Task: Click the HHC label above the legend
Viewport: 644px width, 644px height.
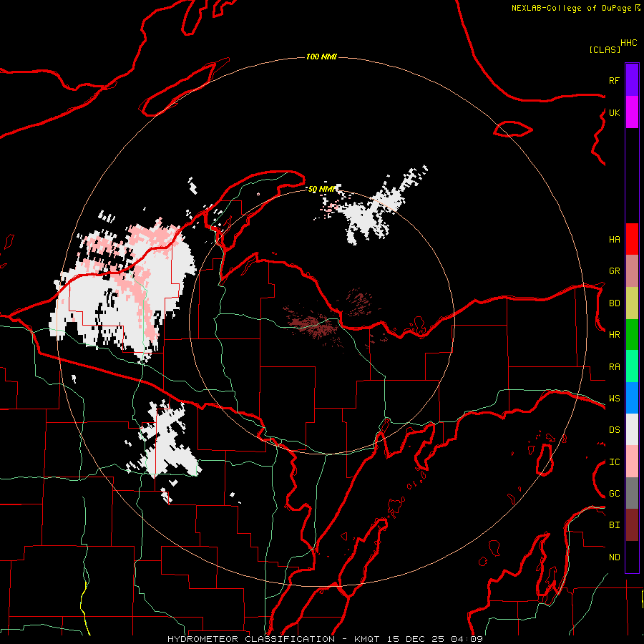Action: click(629, 42)
